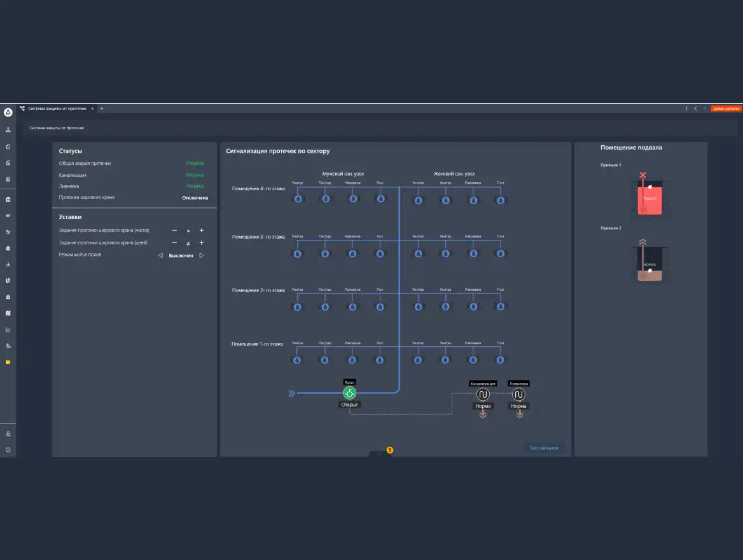The width and height of the screenshot is (743, 560).
Task: Expand the bottom panel with notification badge
Action: [x=380, y=452]
